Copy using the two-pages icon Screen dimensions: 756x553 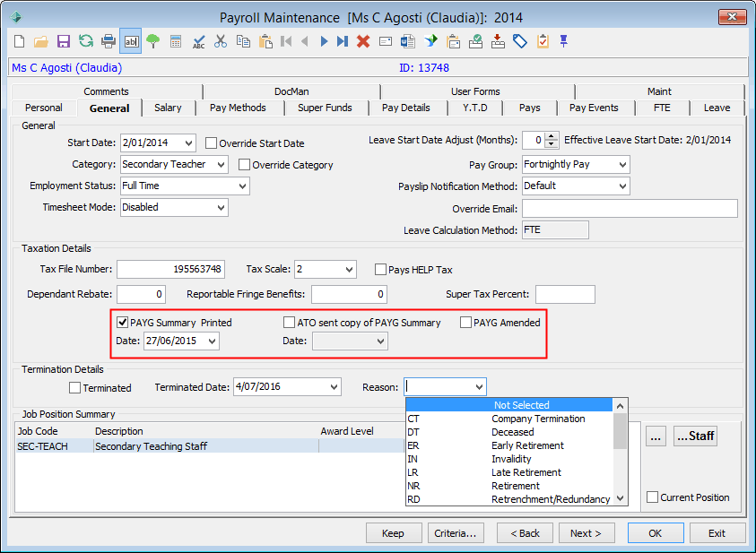click(243, 41)
